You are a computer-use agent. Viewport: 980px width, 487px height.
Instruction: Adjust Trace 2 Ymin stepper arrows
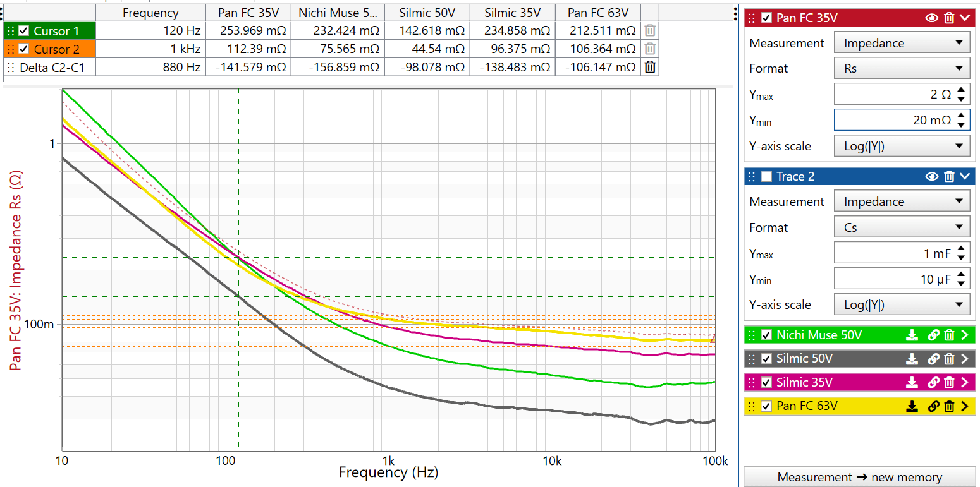pos(961,279)
